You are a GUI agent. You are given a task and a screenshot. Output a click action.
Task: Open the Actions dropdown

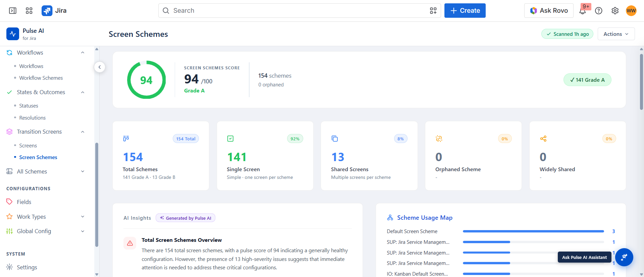[x=616, y=34]
